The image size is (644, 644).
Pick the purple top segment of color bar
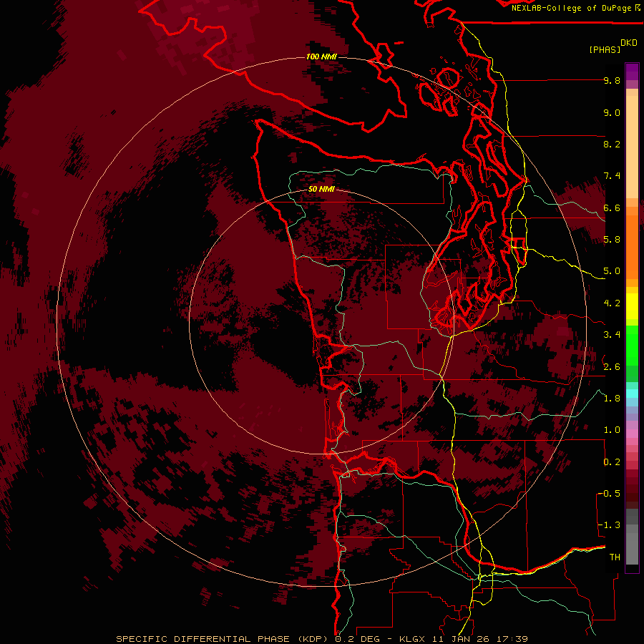[x=632, y=72]
